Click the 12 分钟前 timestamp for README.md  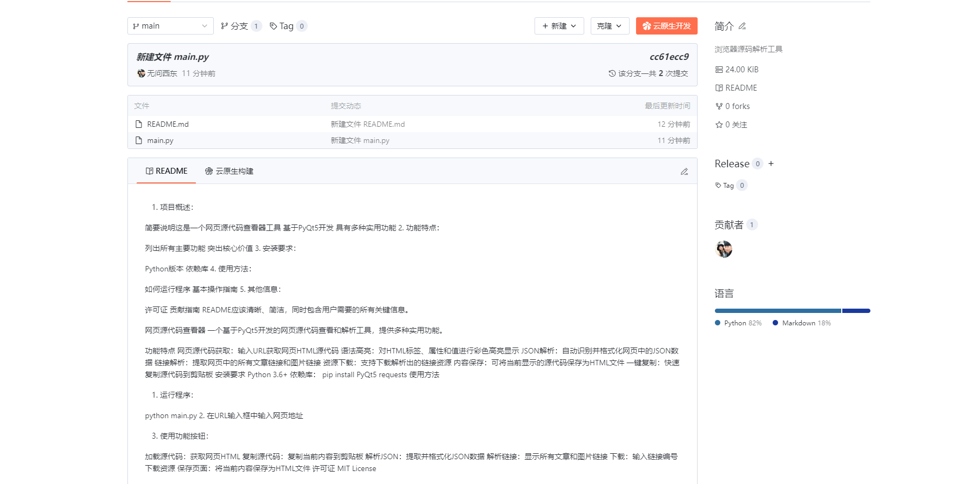pyautogui.click(x=674, y=124)
